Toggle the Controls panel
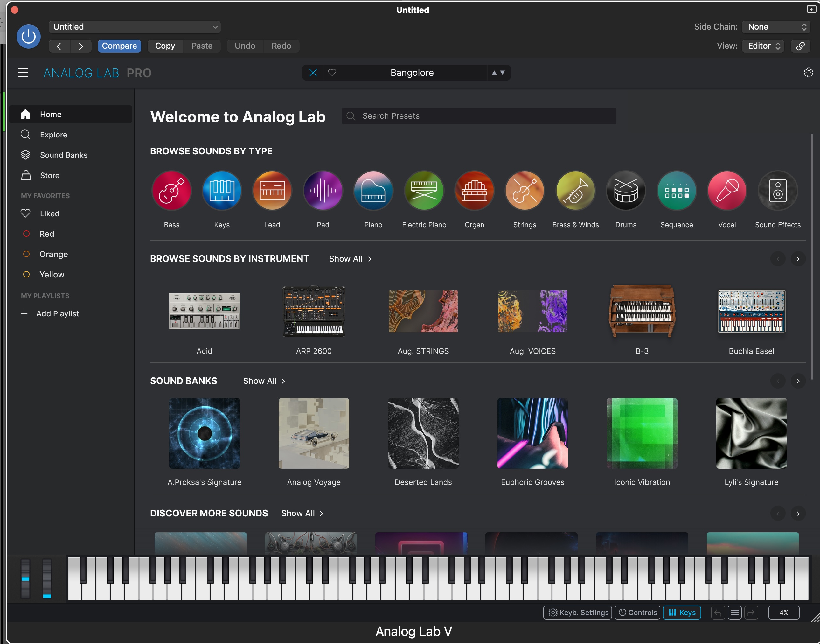Image resolution: width=820 pixels, height=644 pixels. click(637, 612)
